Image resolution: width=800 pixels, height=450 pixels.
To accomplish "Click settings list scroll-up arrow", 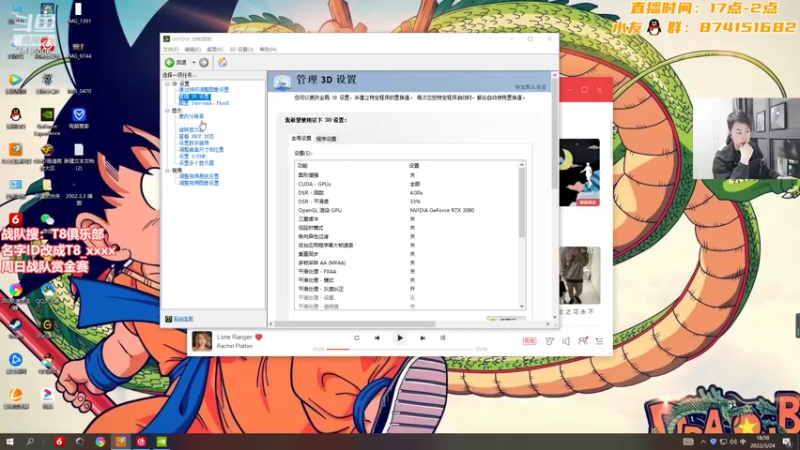I will (x=521, y=165).
